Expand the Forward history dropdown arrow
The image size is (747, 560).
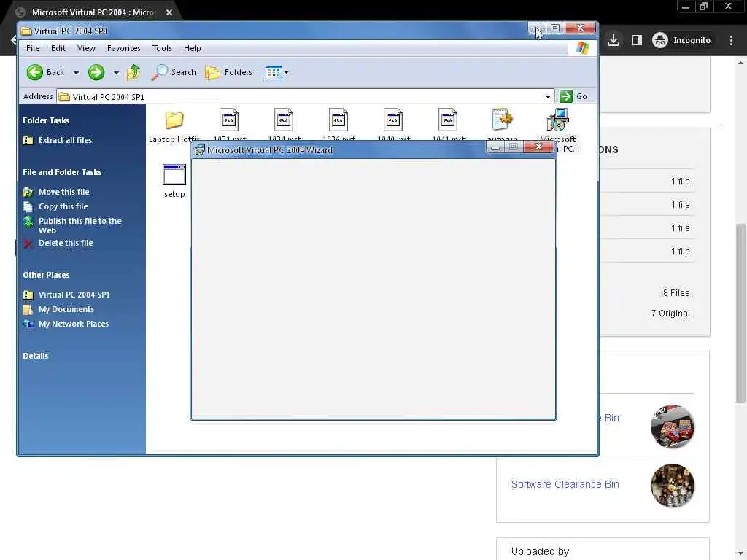click(116, 73)
